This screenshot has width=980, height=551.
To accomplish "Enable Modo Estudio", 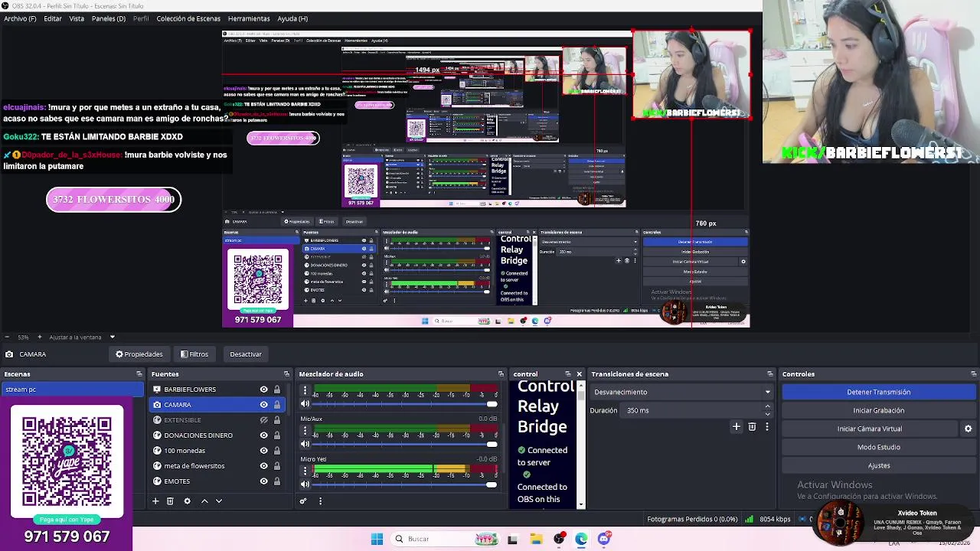I will (x=878, y=447).
